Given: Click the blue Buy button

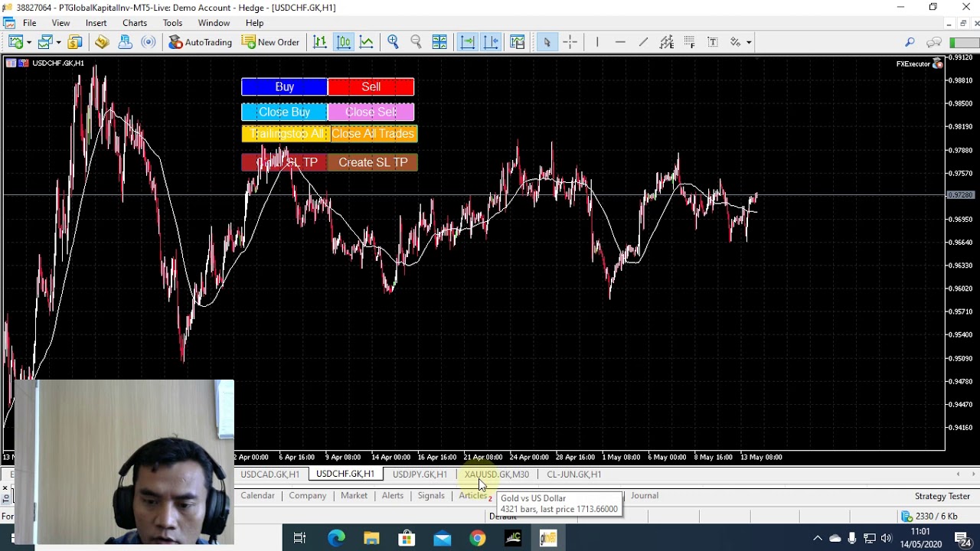Looking at the screenshot, I should point(284,87).
